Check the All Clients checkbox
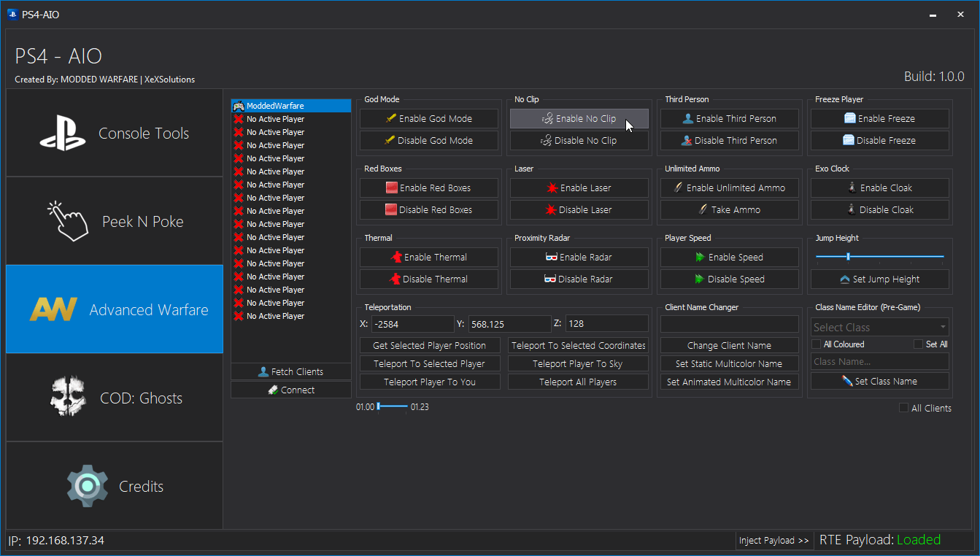Image resolution: width=980 pixels, height=556 pixels. (x=903, y=408)
